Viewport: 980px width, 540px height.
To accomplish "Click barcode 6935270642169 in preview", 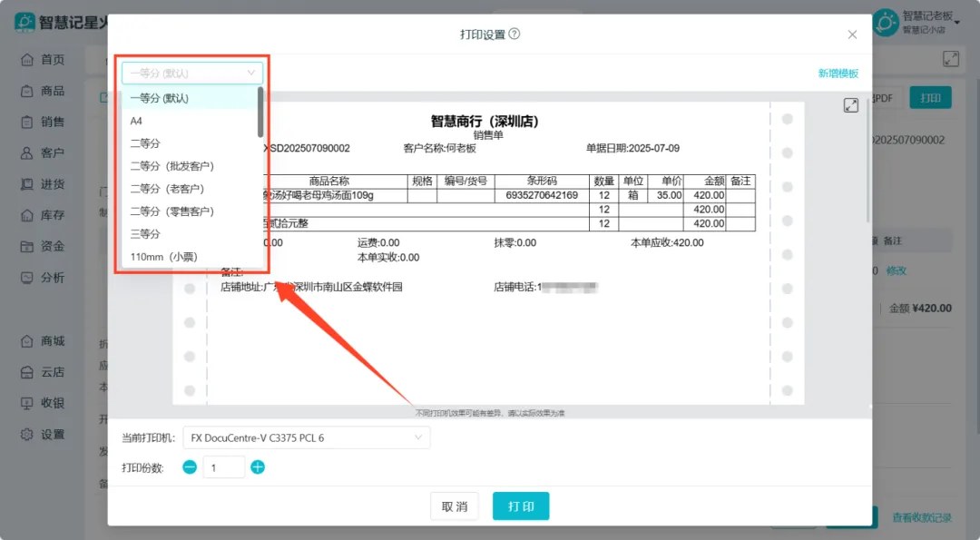I will click(541, 195).
